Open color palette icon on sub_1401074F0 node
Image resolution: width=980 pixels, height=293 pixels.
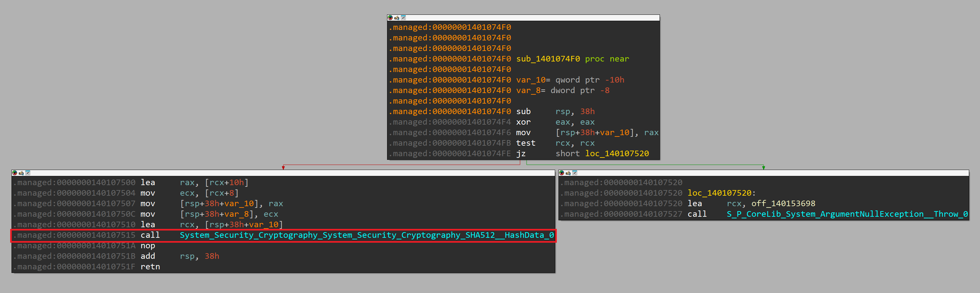[390, 17]
